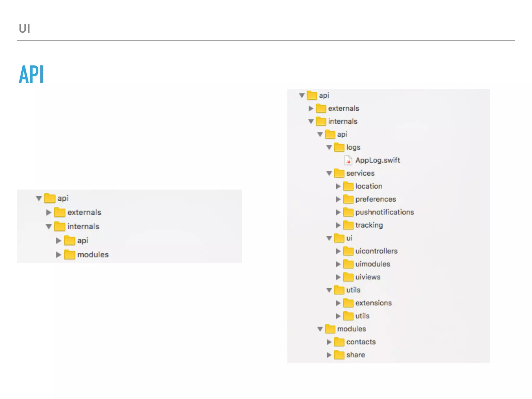This screenshot has width=532, height=399.
Task: Click utils folder icon directly below extensions
Action: [x=348, y=316]
